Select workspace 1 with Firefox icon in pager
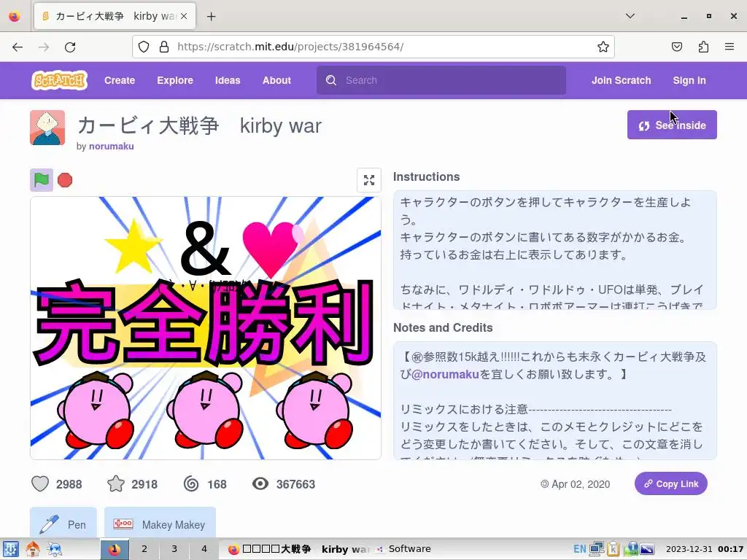The image size is (747, 560). pyautogui.click(x=115, y=548)
